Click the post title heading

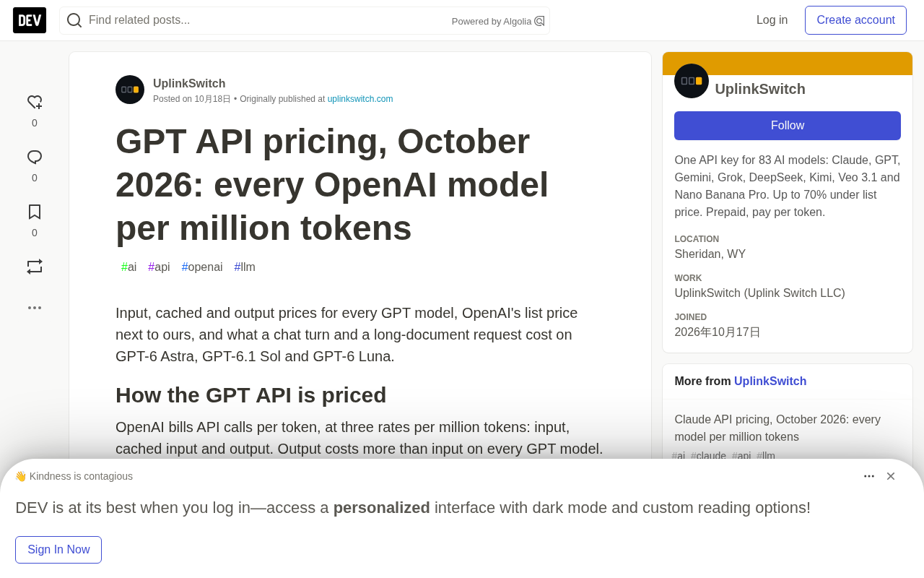[x=332, y=184]
